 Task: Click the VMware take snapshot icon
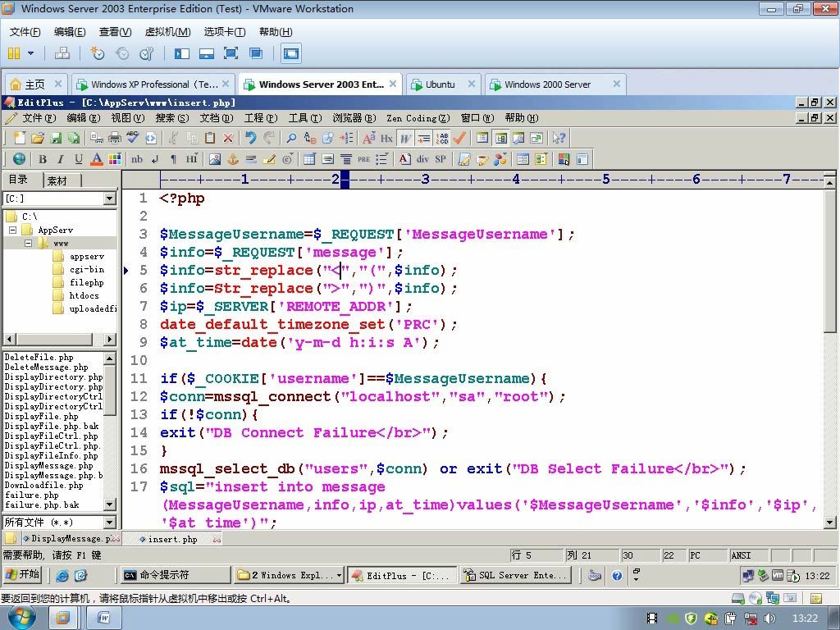pos(97,53)
